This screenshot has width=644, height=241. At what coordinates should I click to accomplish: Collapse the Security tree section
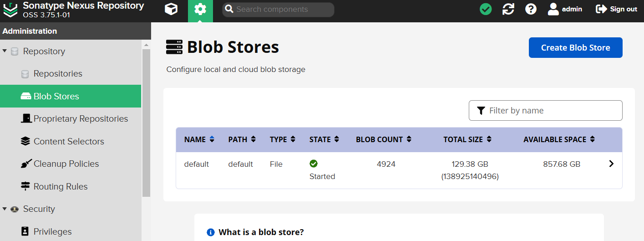[5, 209]
